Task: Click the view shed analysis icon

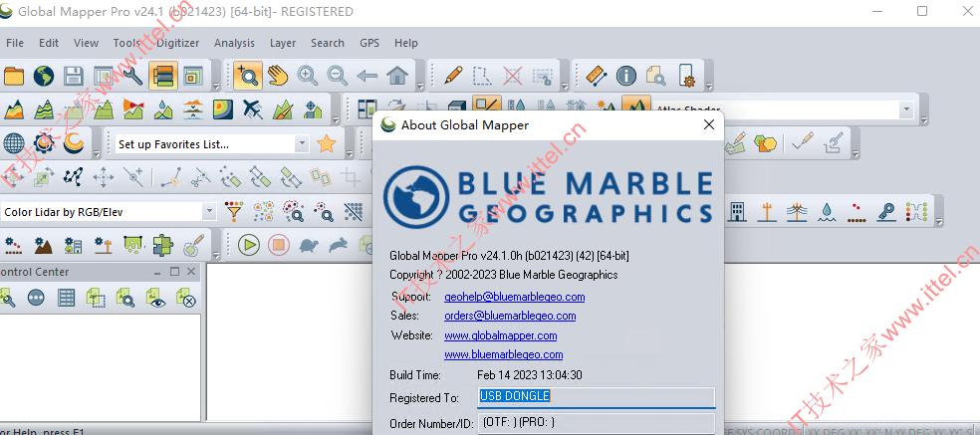Action: 133,110
